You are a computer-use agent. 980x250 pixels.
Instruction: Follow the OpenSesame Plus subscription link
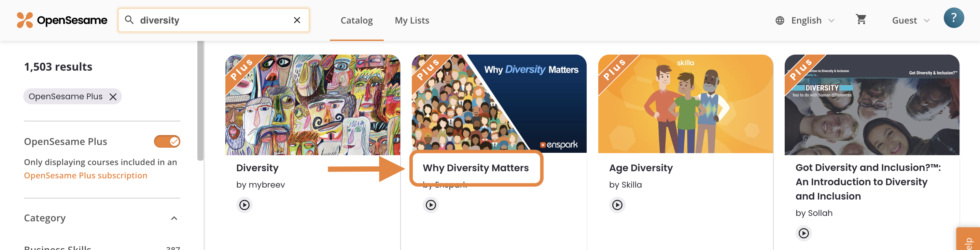click(x=86, y=176)
